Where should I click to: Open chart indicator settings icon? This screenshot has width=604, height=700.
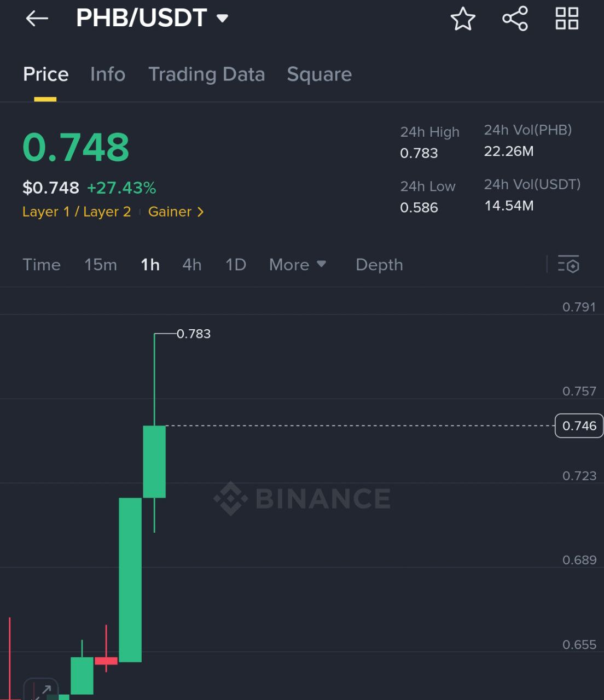[x=568, y=264]
